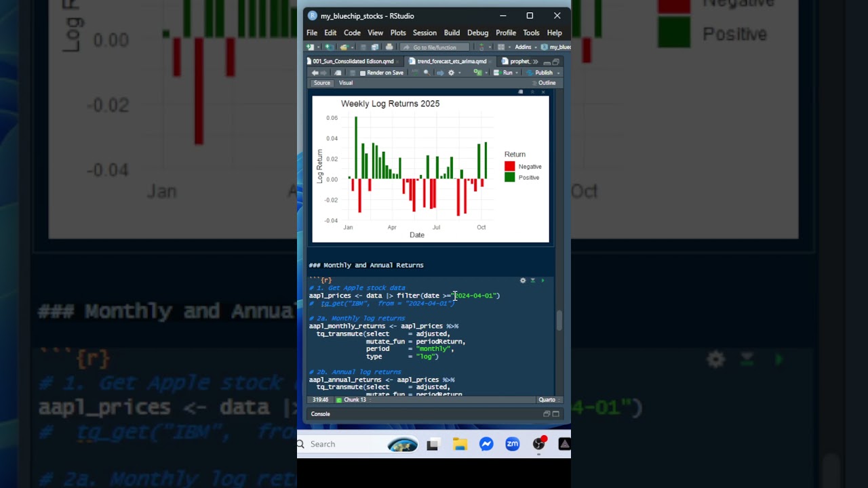Click the Save All documents icon
Image resolution: width=868 pixels, height=488 pixels.
click(x=374, y=47)
